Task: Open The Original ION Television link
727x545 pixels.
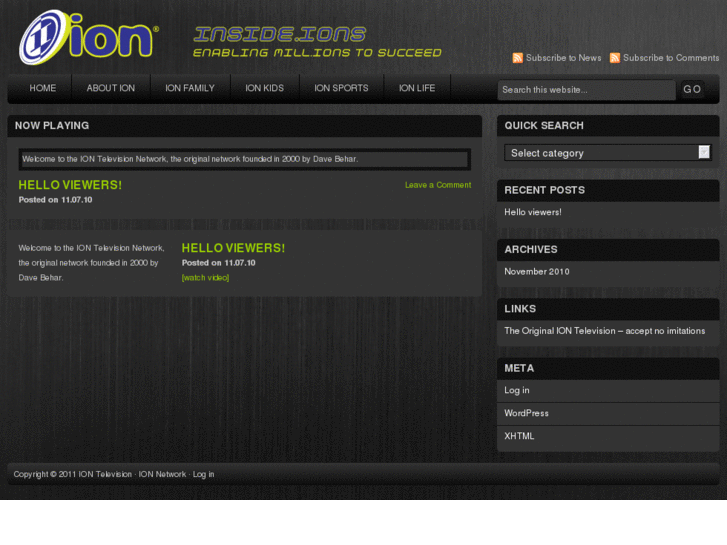Action: pos(605,331)
